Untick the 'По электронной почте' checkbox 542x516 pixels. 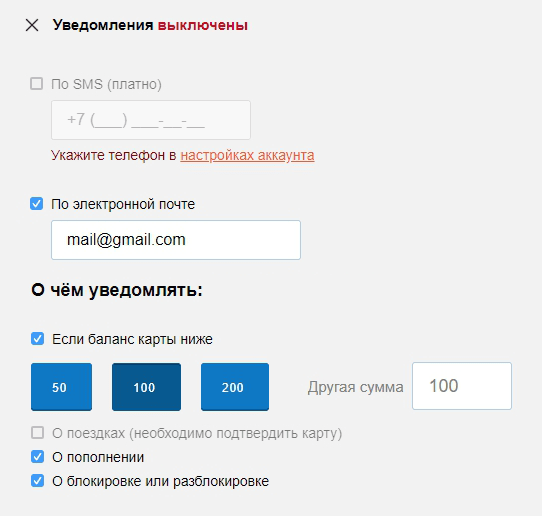37,204
